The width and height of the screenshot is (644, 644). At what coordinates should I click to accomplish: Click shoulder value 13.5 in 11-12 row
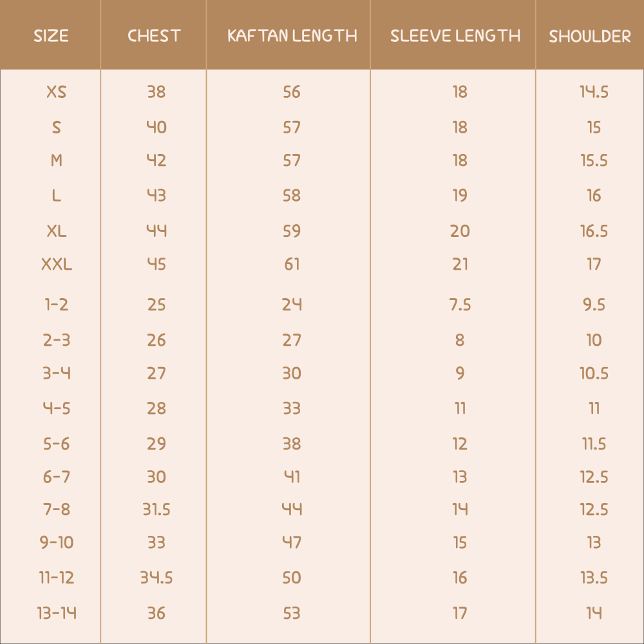[594, 578]
